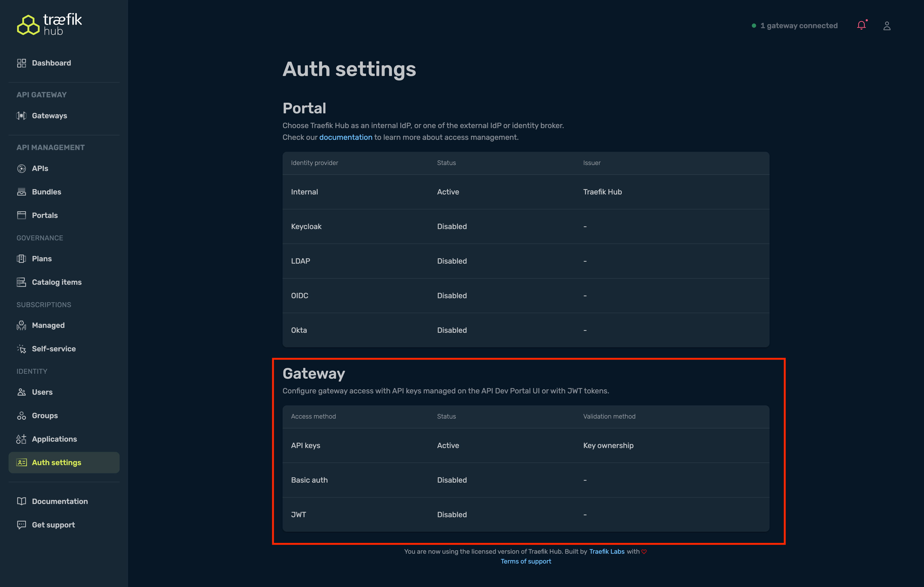Open the Applications icon
This screenshot has height=587, width=924.
point(22,439)
